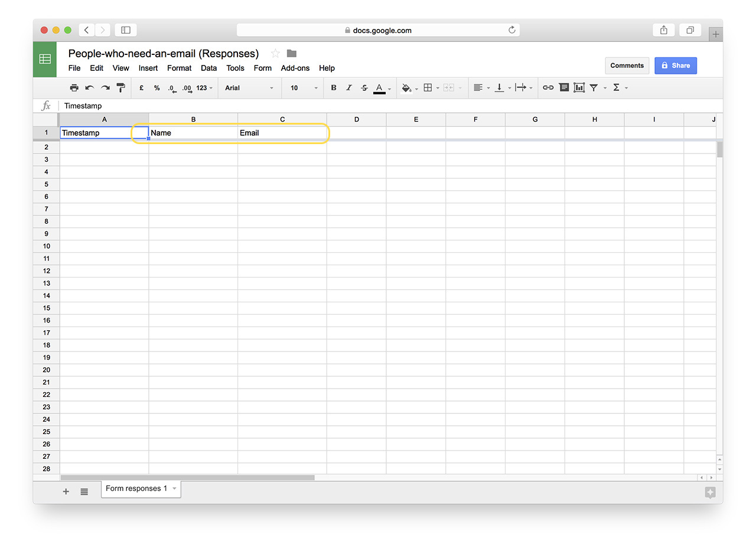Image resolution: width=756 pixels, height=551 pixels.
Task: Open the Insert menu
Action: pyautogui.click(x=148, y=68)
